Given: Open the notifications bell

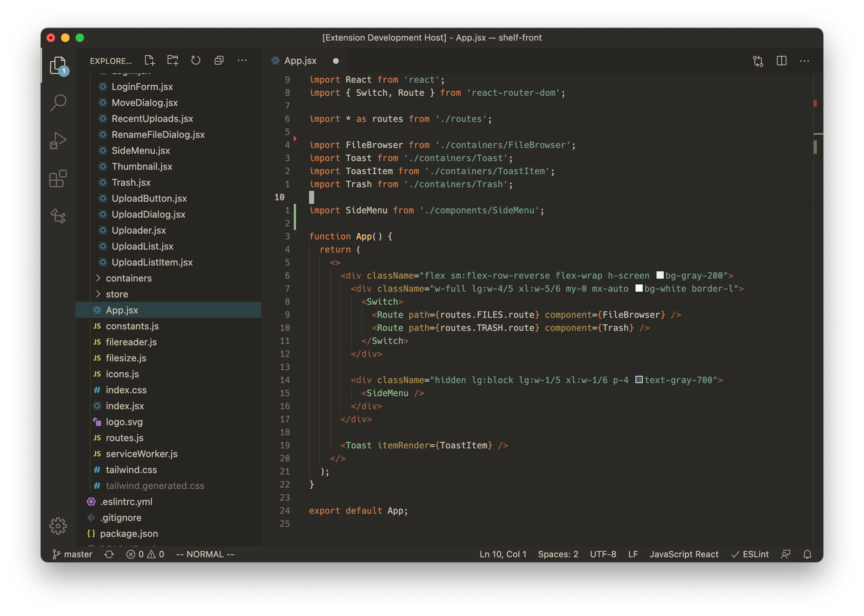Looking at the screenshot, I should (x=807, y=554).
